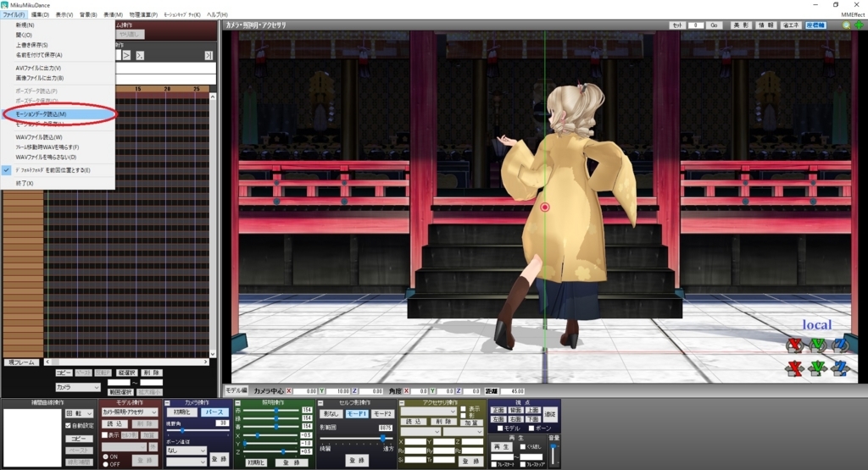Collapse the セルフ影操作 panel with minus icon

(320, 403)
